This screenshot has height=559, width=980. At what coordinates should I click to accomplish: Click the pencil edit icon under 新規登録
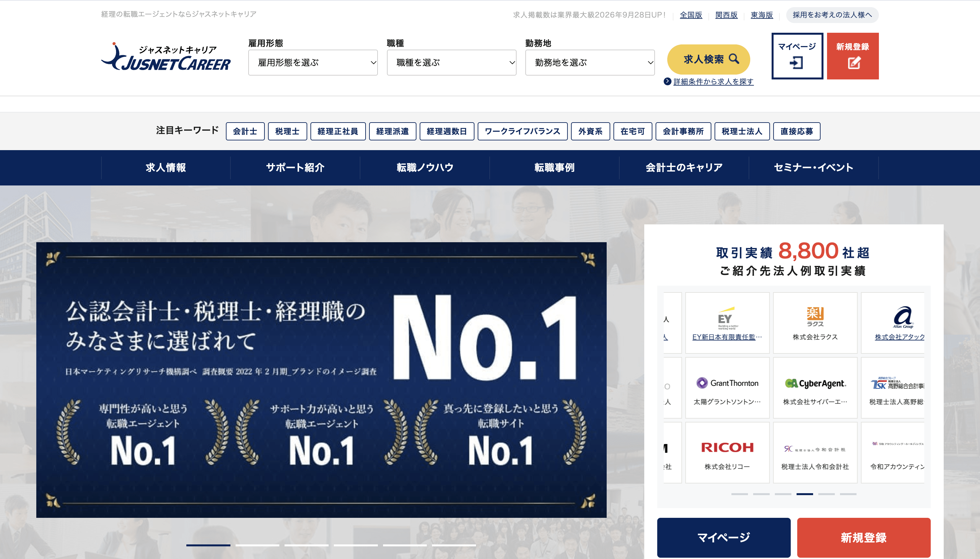coord(854,63)
